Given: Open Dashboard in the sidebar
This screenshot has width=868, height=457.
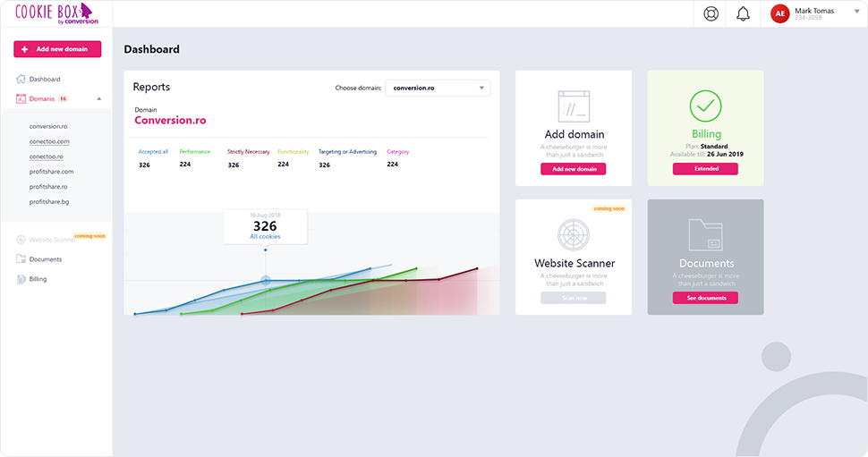Looking at the screenshot, I should [x=45, y=79].
